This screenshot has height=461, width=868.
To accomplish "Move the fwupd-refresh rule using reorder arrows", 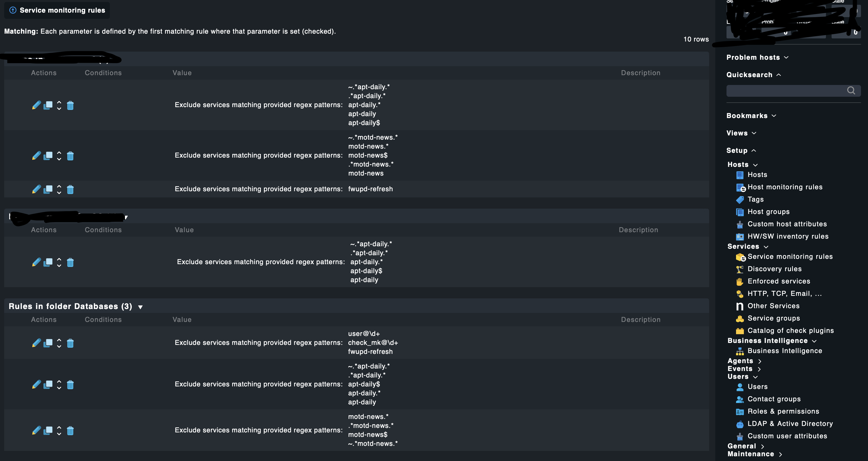I will pos(59,189).
